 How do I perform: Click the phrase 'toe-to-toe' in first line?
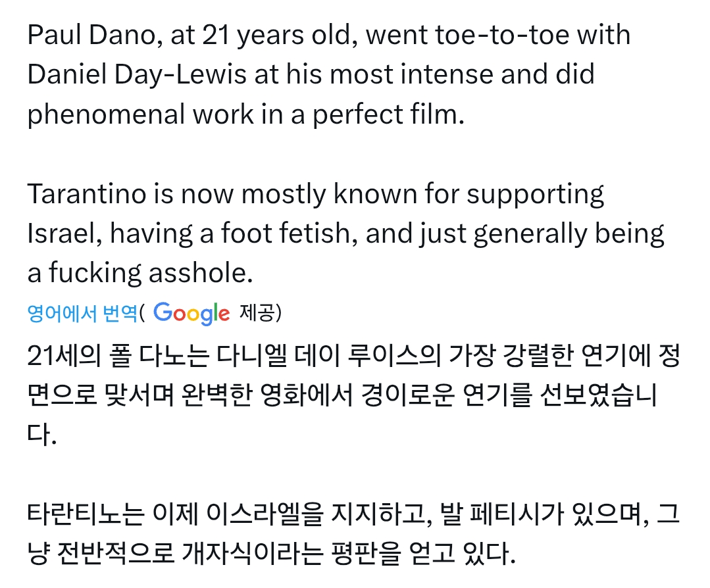click(502, 35)
